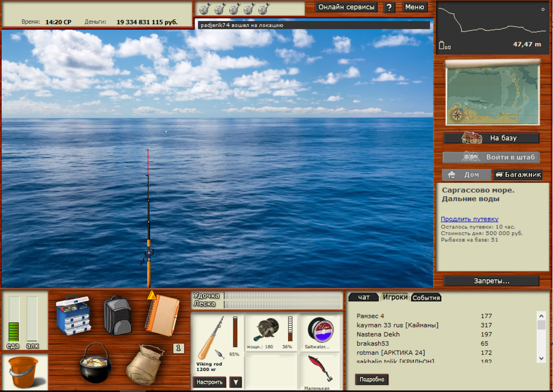The image size is (553, 392).
Task: Open the tackle box
Action: coord(72,316)
